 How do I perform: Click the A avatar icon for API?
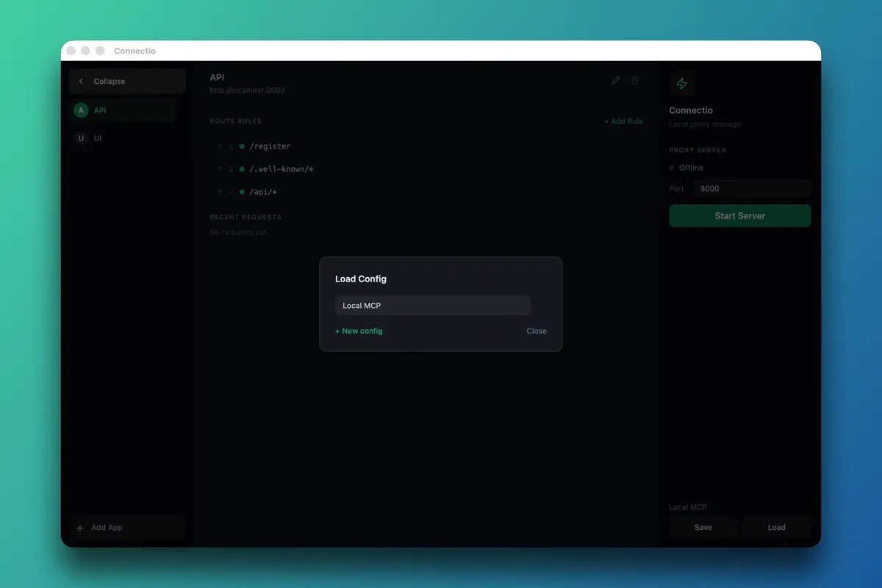[81, 110]
